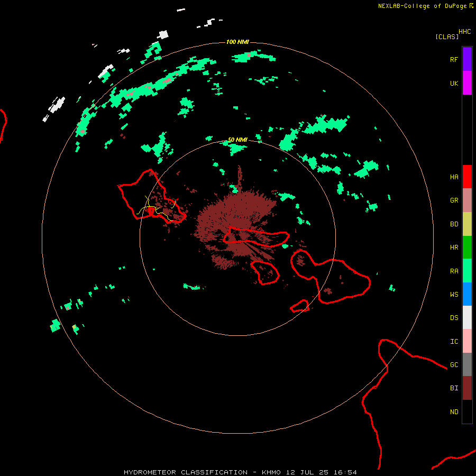The image size is (476, 476).
Task: Click the RA legend label
Action: point(454,271)
